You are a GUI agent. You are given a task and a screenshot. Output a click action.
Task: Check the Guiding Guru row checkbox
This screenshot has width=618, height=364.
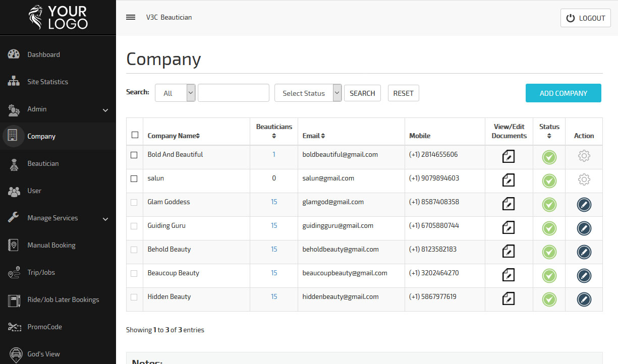click(x=134, y=226)
